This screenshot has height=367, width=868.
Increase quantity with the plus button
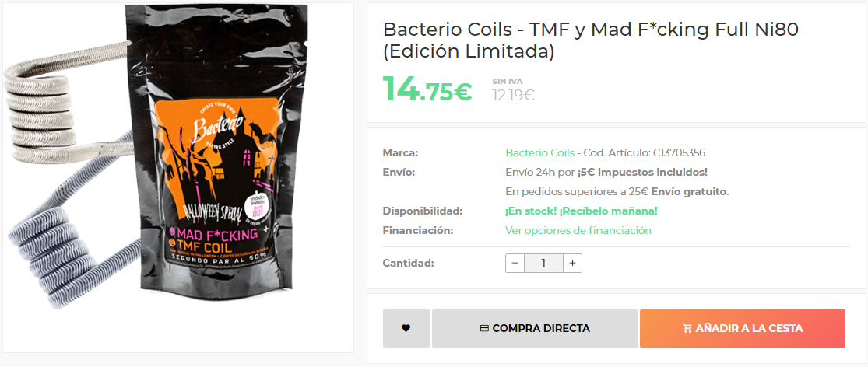(572, 263)
